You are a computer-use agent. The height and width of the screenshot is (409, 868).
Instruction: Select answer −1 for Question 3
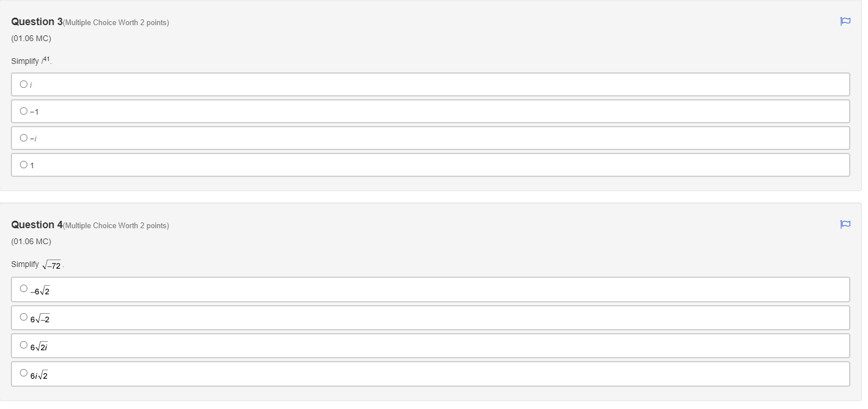23,111
